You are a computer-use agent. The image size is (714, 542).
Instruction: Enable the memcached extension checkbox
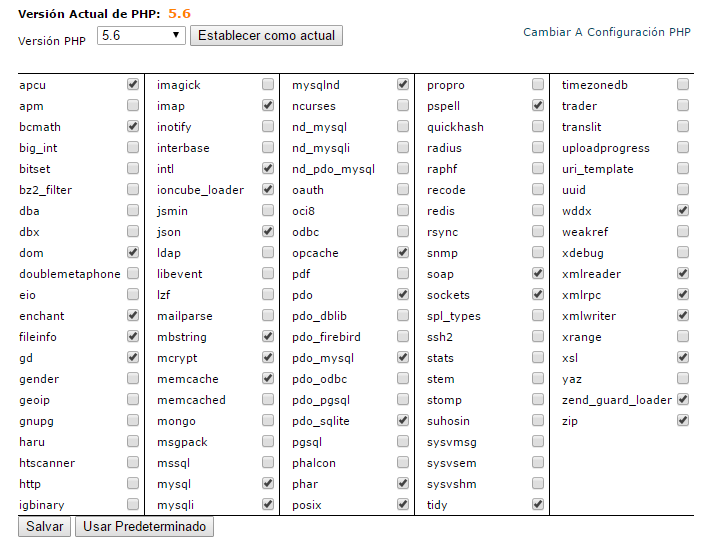click(268, 400)
